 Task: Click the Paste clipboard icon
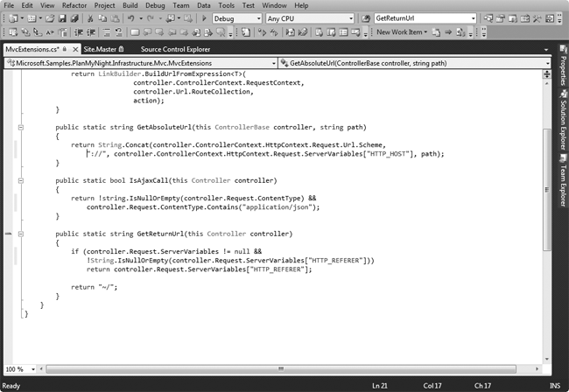tap(115, 18)
